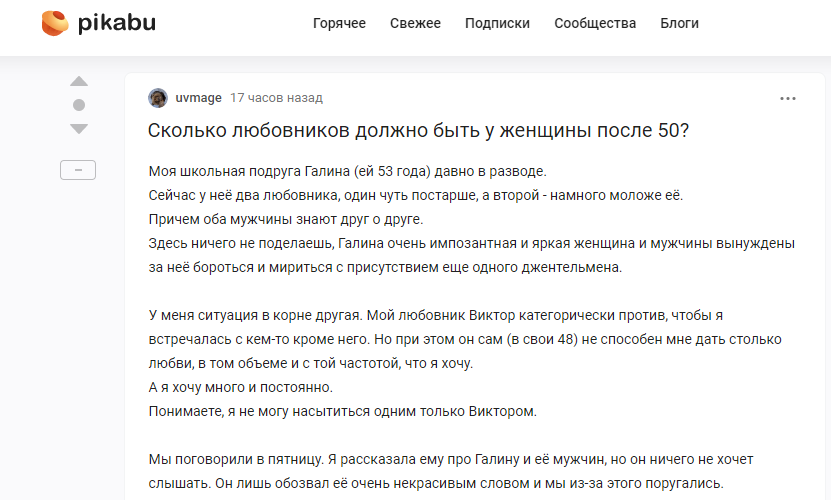Viewport: 831px width, 500px height.
Task: Click the line 'Мы поговорили в пятницу'
Action: tap(450, 459)
